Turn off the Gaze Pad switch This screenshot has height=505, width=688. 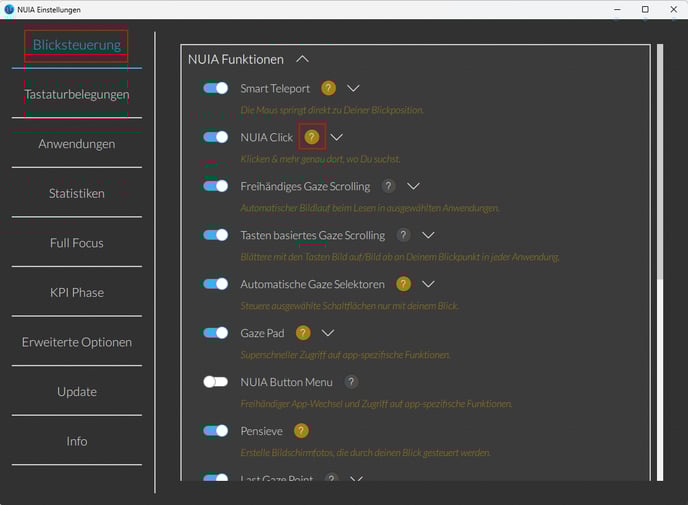(x=215, y=333)
